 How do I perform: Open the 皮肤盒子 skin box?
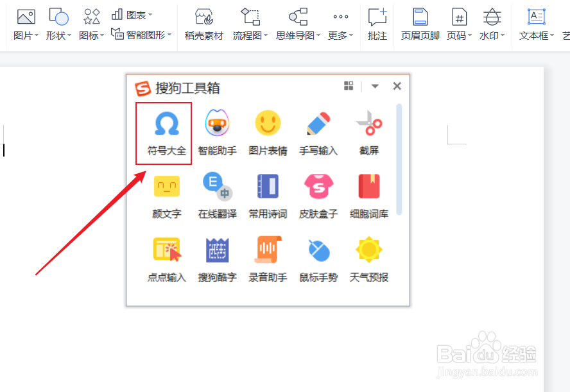click(318, 196)
